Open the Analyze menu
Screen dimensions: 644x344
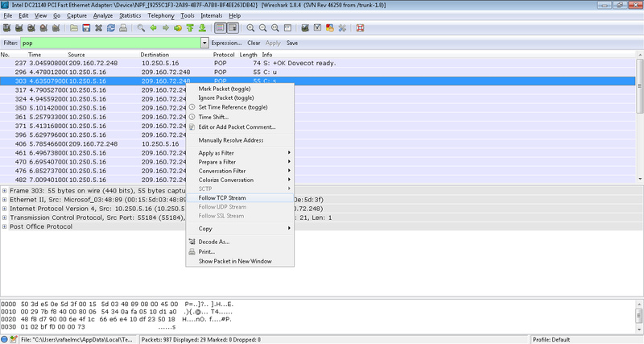pyautogui.click(x=103, y=15)
